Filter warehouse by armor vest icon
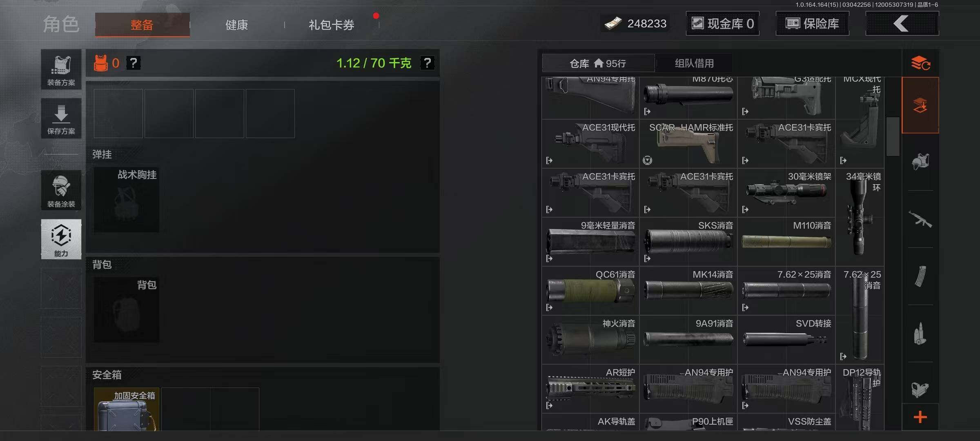 coord(920,162)
